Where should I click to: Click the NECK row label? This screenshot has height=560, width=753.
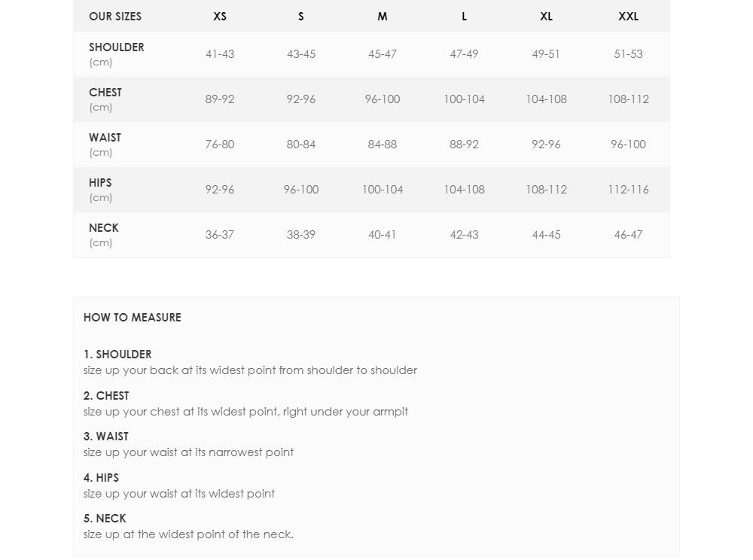(104, 227)
